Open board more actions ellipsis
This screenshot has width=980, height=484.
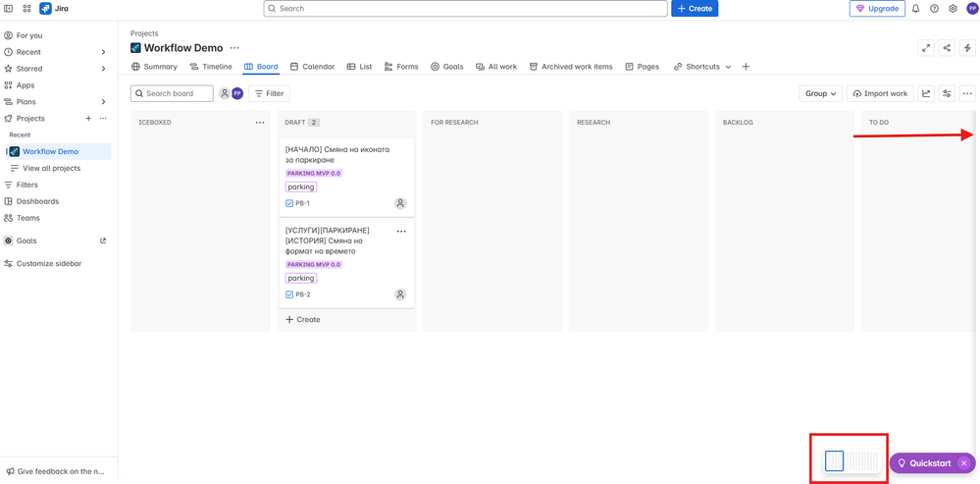pyautogui.click(x=967, y=93)
